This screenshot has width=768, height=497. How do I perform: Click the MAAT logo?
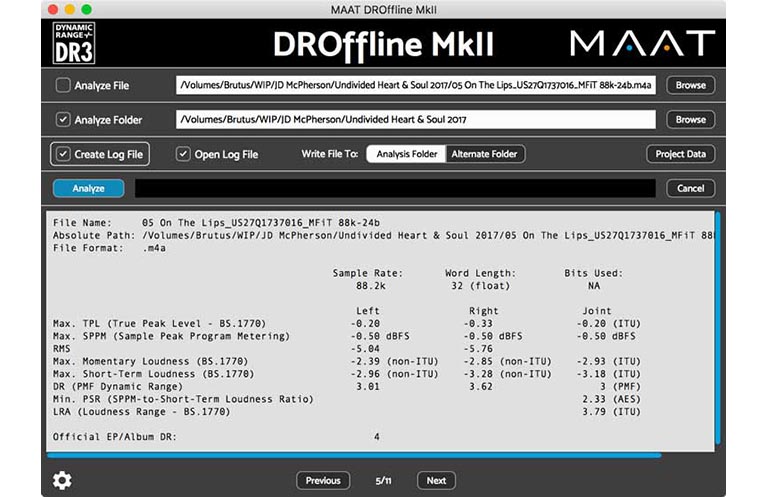pyautogui.click(x=643, y=43)
